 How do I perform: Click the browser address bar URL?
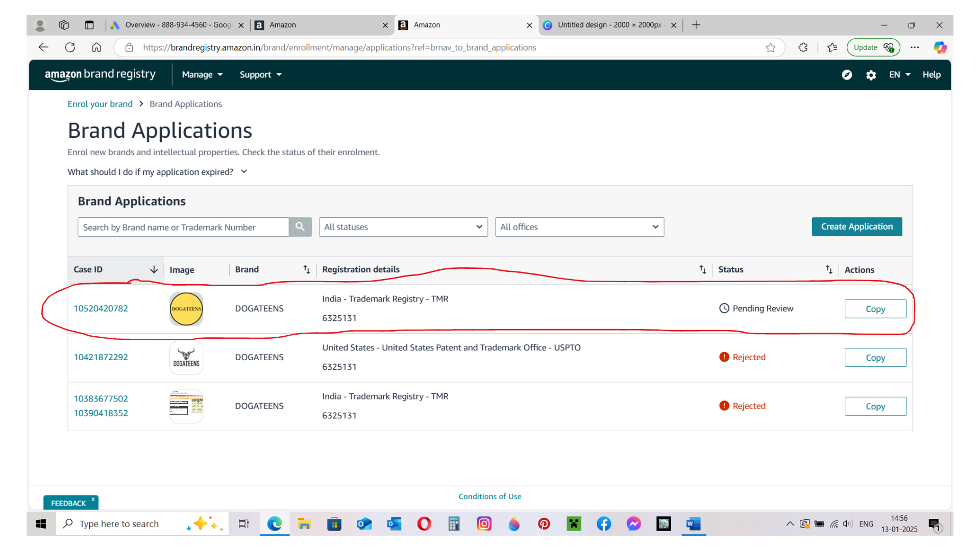tap(339, 47)
